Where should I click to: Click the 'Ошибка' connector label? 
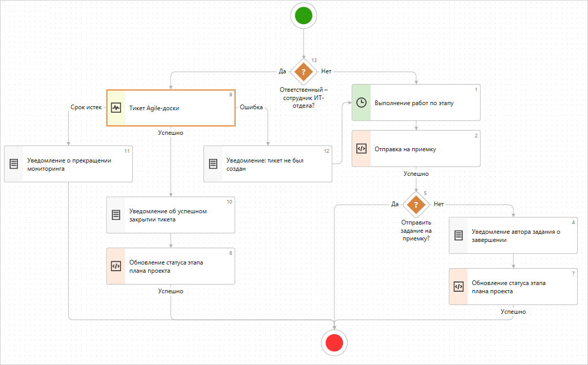point(251,108)
